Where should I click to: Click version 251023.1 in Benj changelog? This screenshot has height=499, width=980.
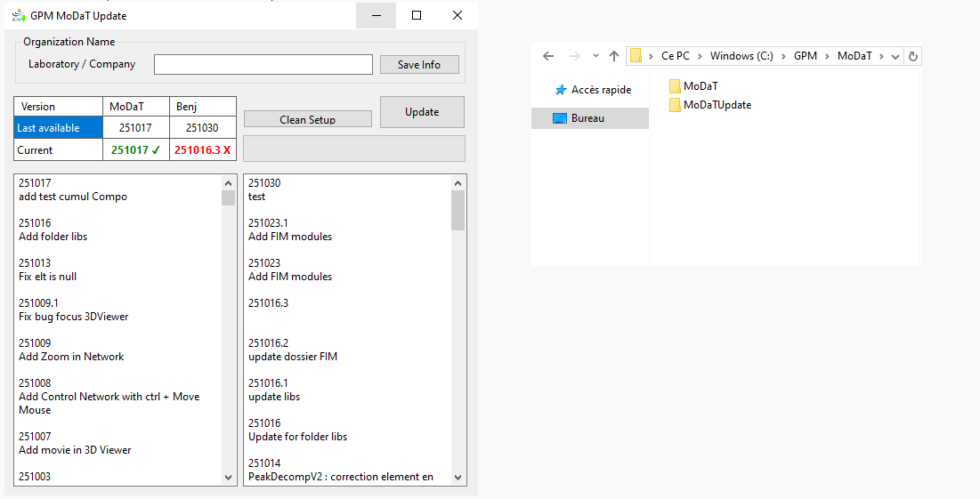[x=268, y=223]
